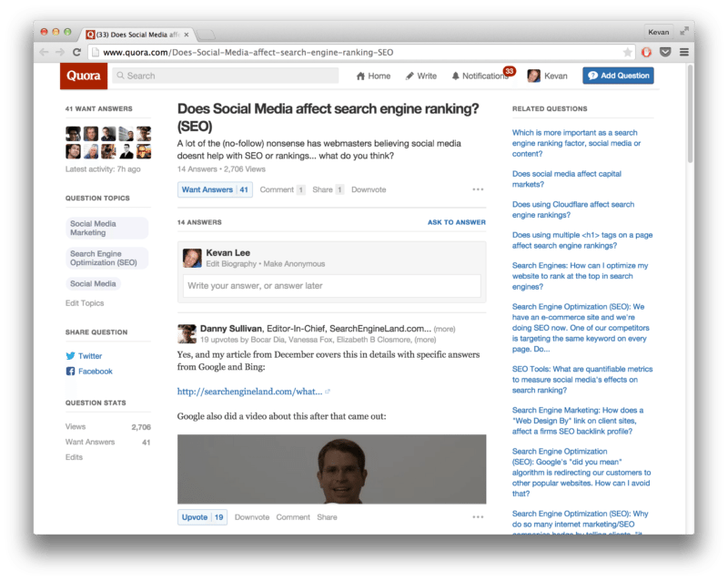This screenshot has height=581, width=728.
Task: Bookmark the page with the star icon
Action: click(629, 52)
